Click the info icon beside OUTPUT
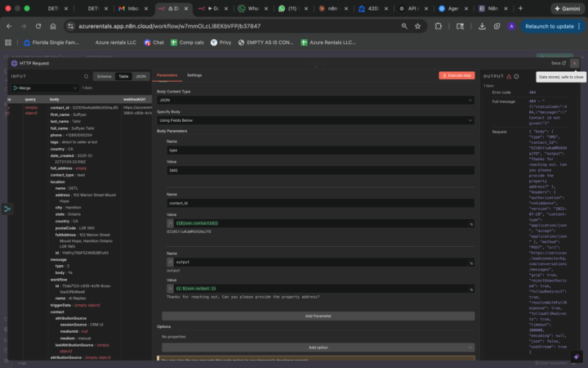This screenshot has width=588, height=368. 516,76
